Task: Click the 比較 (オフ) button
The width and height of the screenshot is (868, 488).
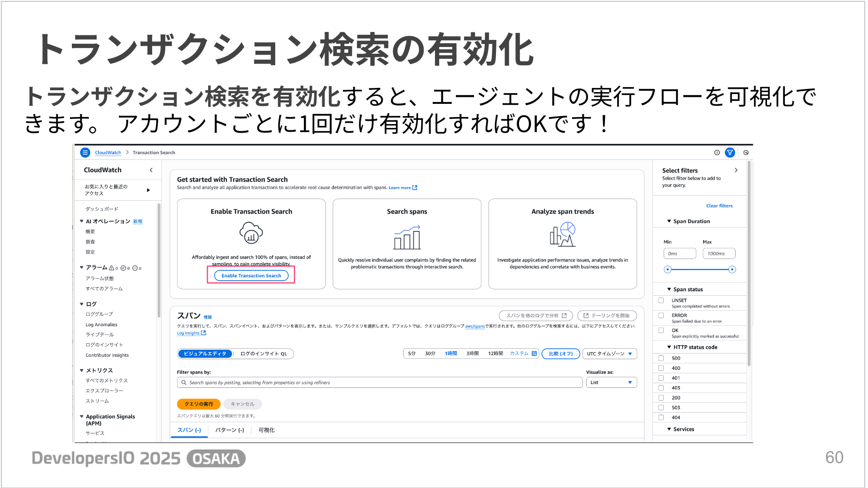Action: 561,354
